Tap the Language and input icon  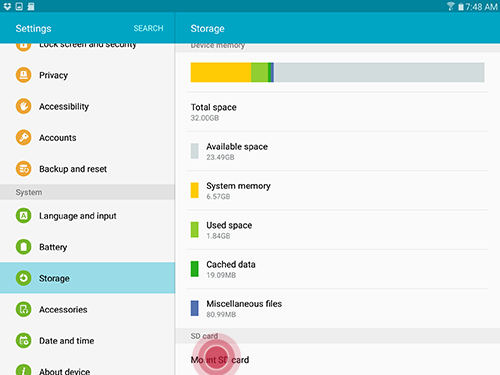tap(23, 216)
